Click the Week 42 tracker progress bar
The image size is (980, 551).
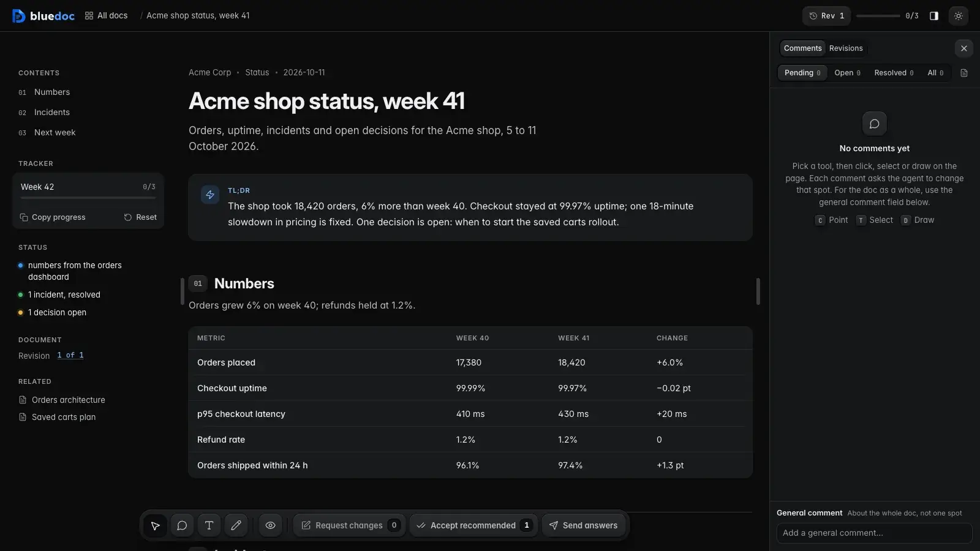[x=88, y=198]
